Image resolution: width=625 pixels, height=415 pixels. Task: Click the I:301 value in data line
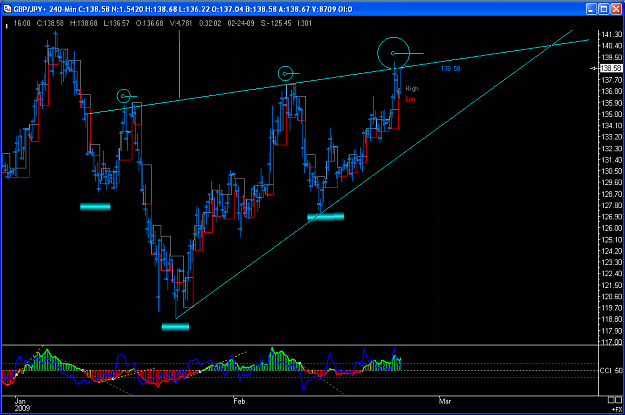tap(305, 23)
